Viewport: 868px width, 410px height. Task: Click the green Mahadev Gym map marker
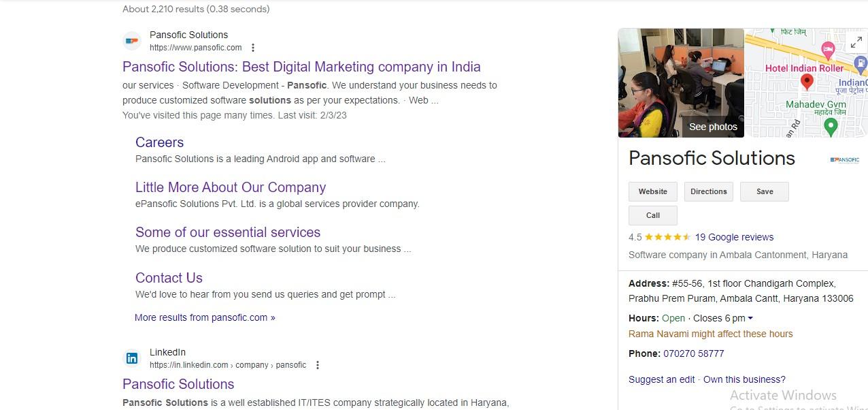tap(830, 126)
